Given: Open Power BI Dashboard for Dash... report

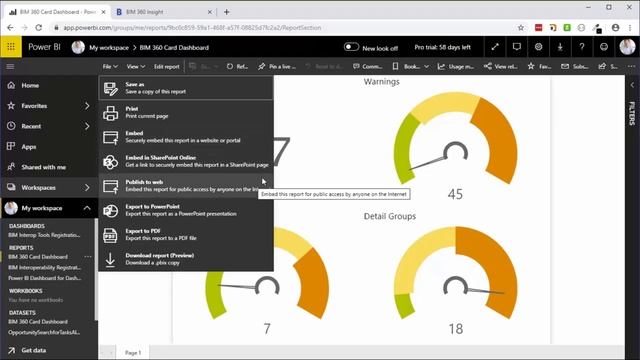Looking at the screenshot, I should (44, 278).
